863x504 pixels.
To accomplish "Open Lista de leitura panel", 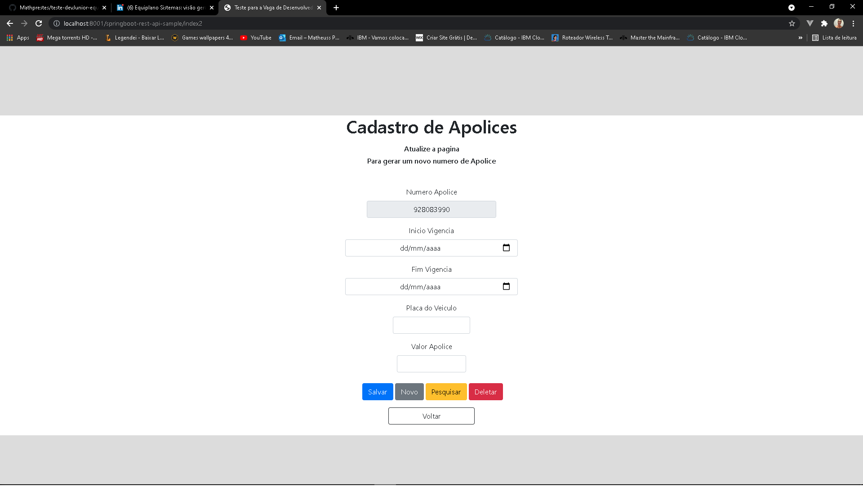I will tap(834, 38).
